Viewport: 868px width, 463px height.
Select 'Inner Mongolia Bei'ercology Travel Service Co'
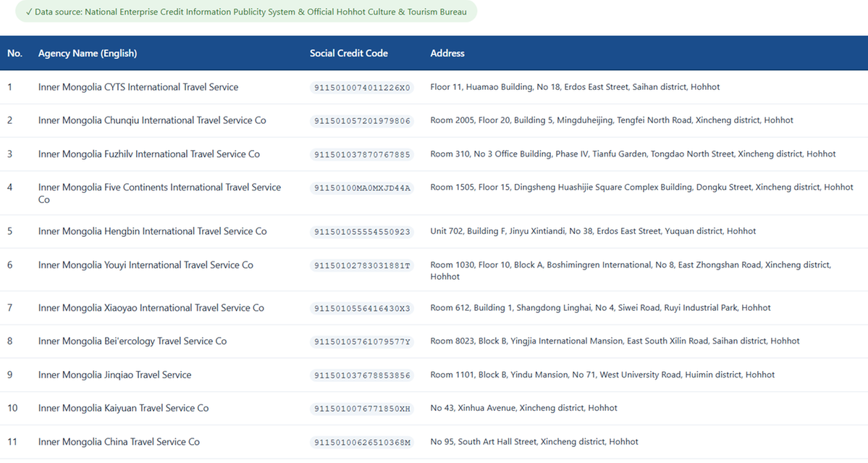[132, 341]
